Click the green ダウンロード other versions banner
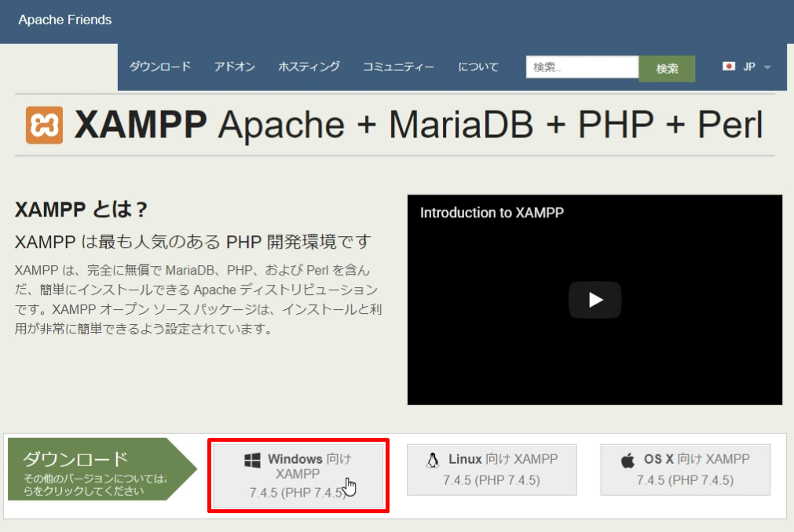The height and width of the screenshot is (532, 794). (101, 469)
